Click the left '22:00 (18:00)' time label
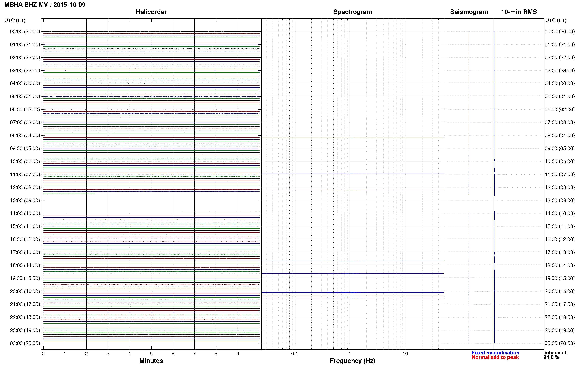This screenshot has width=588, height=368. [25, 317]
